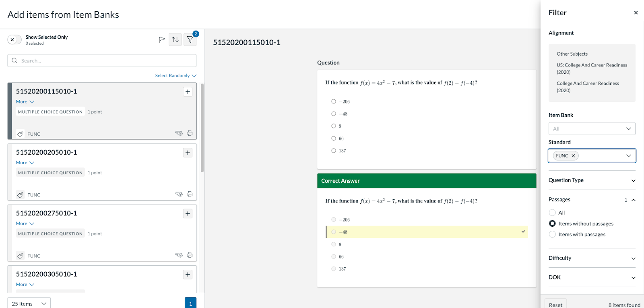
Task: Select Items without passages radio option
Action: pos(552,223)
